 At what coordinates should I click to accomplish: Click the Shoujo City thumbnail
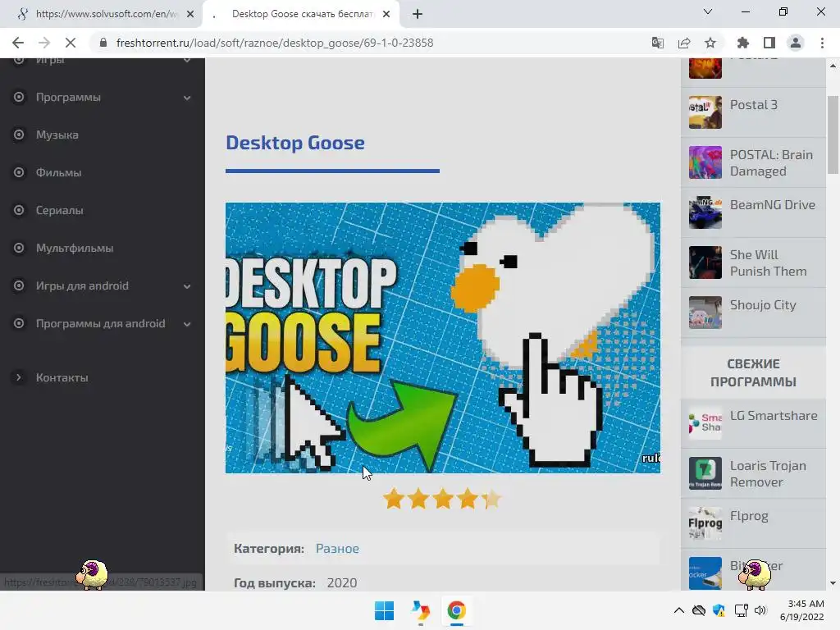point(705,313)
